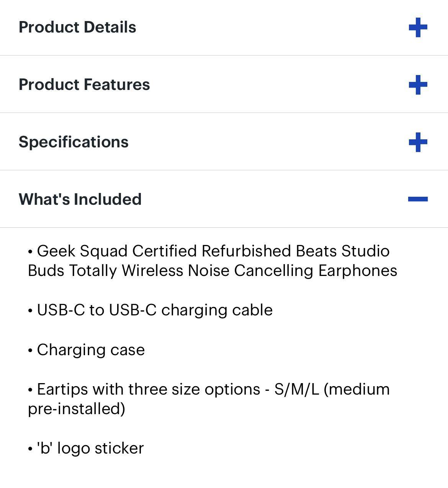Select the word Refurbished in the list

(x=246, y=251)
